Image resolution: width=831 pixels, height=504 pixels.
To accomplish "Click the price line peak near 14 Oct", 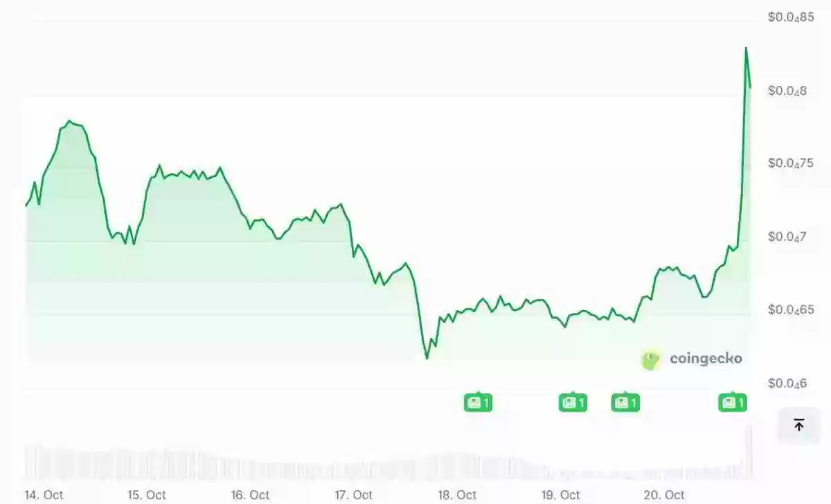I will coord(69,121).
